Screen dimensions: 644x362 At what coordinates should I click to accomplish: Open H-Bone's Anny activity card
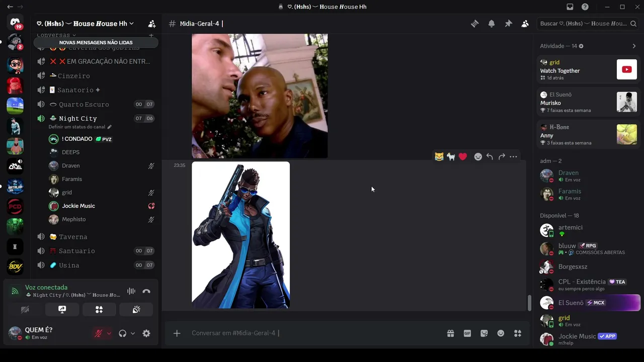tap(588, 135)
